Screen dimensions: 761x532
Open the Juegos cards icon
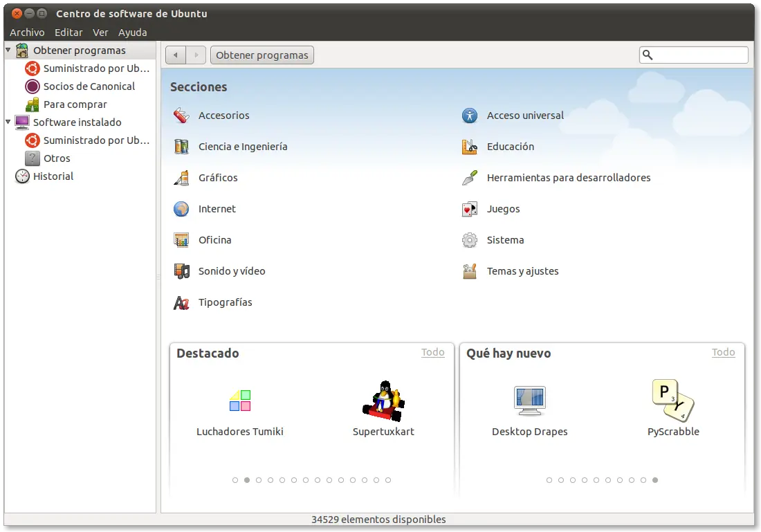click(x=469, y=209)
